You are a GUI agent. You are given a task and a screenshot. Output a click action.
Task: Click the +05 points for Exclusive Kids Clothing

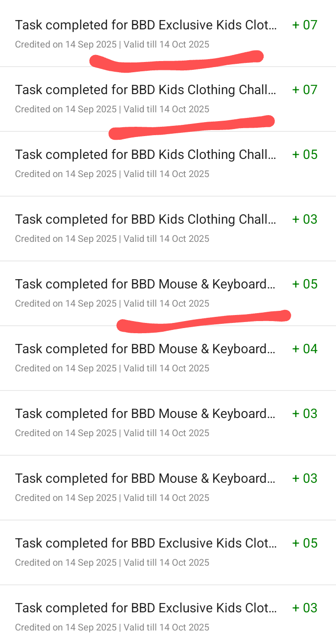(x=305, y=543)
